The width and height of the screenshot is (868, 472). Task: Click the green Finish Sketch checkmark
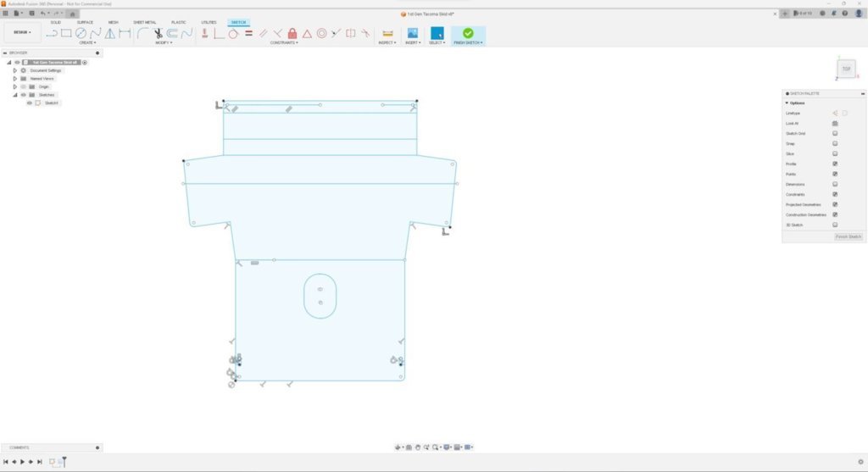tap(468, 33)
